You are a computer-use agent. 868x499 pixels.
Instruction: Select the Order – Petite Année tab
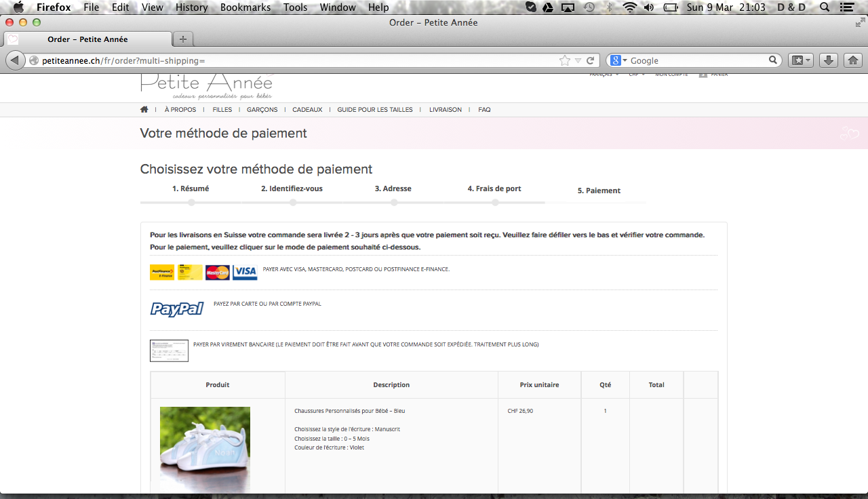tap(87, 39)
